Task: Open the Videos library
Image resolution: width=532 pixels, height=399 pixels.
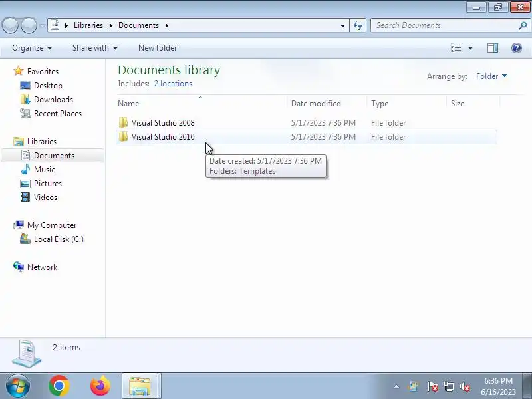Action: pos(45,198)
